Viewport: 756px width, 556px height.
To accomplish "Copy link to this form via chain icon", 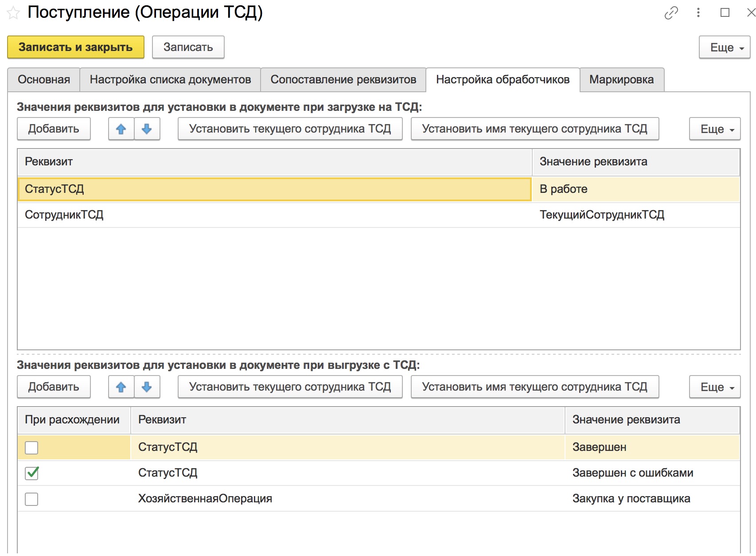I will click(x=671, y=13).
